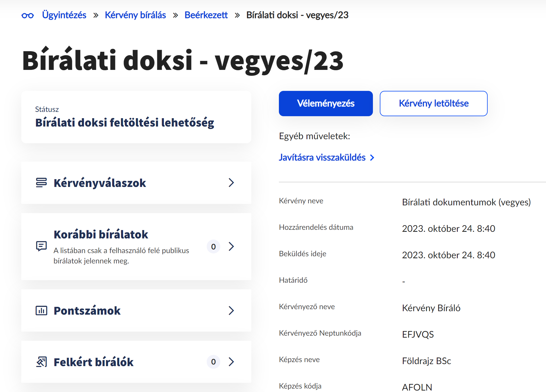Open Korábbi bírálatok with its chevron
546x392 pixels.
tap(231, 246)
